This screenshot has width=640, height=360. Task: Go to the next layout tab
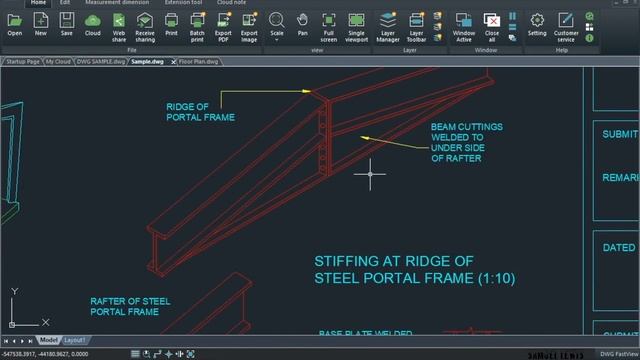click(x=22, y=341)
